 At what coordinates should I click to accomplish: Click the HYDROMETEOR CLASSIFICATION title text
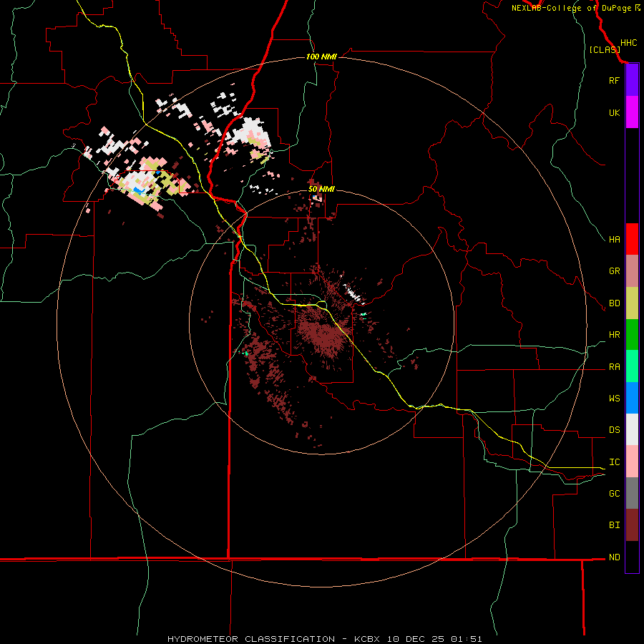[x=251, y=639]
